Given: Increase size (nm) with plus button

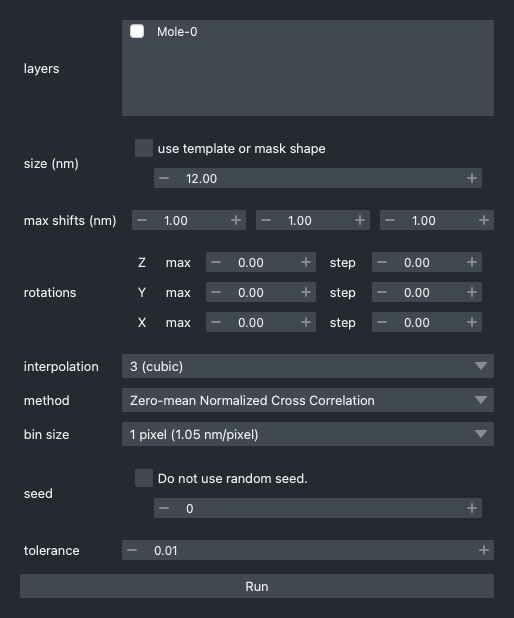Looking at the screenshot, I should click(x=471, y=178).
